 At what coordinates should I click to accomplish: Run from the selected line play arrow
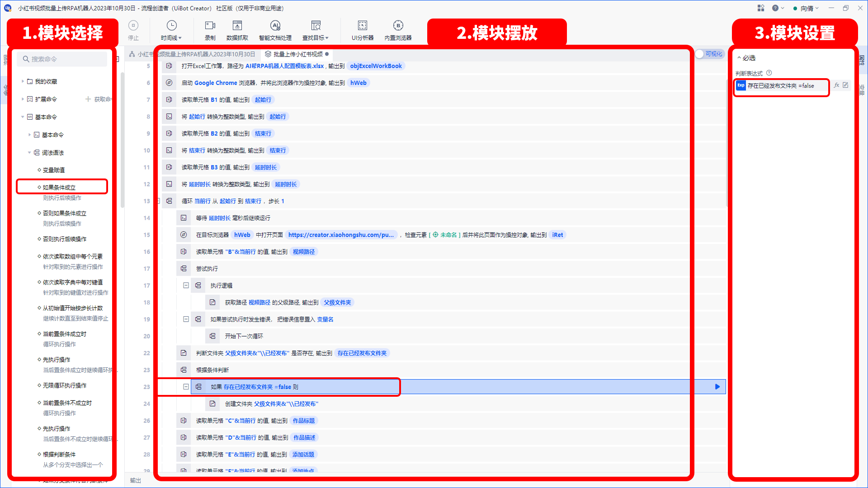(x=717, y=387)
